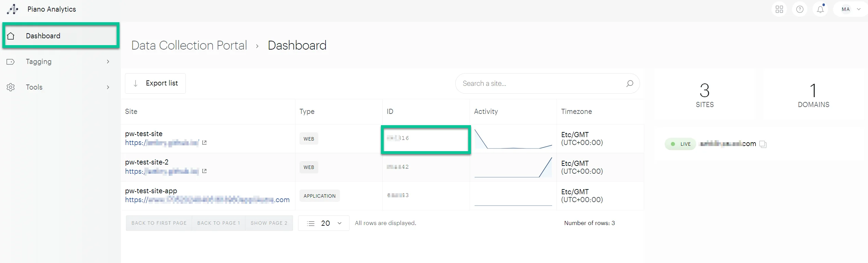Click the pw-test-site-2 activity sparkline
The height and width of the screenshot is (263, 868).
coord(513,167)
